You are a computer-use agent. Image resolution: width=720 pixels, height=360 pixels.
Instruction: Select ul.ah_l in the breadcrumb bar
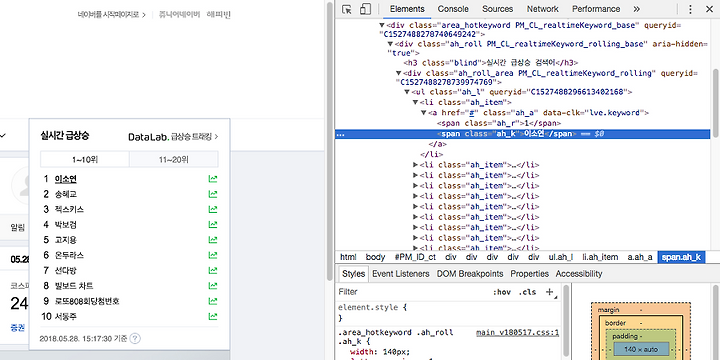561,257
